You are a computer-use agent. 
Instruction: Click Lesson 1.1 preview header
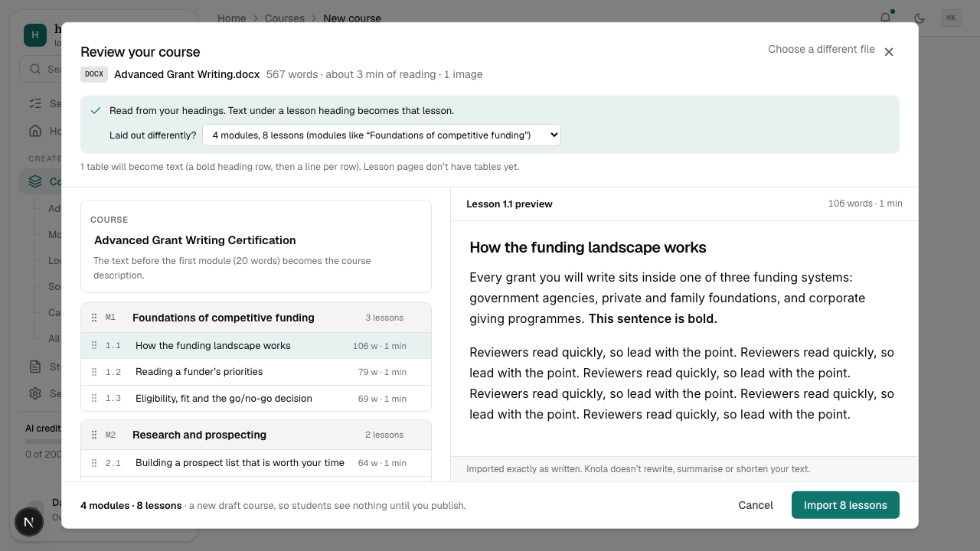point(509,204)
